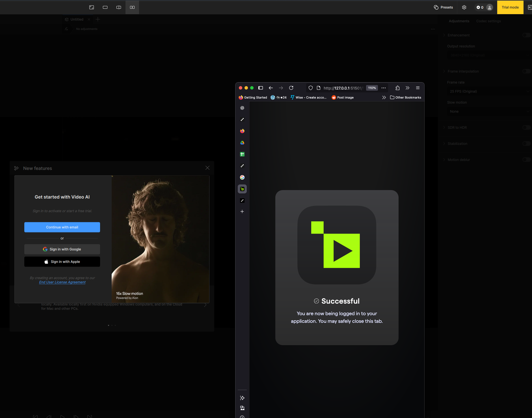Open the settings gear in top bar
The width and height of the screenshot is (532, 418).
point(464,7)
